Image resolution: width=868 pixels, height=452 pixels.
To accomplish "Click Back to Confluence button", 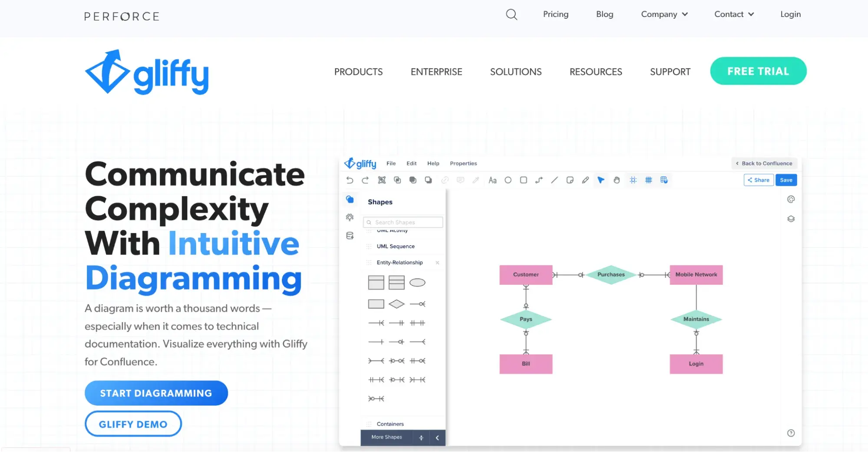I will click(x=764, y=163).
